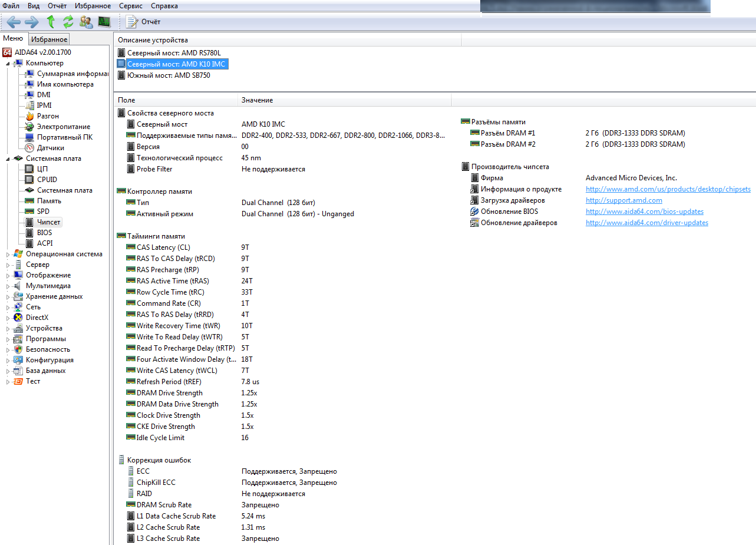The width and height of the screenshot is (756, 545).
Task: Collapse the Компьютер tree node
Action: [x=9, y=63]
